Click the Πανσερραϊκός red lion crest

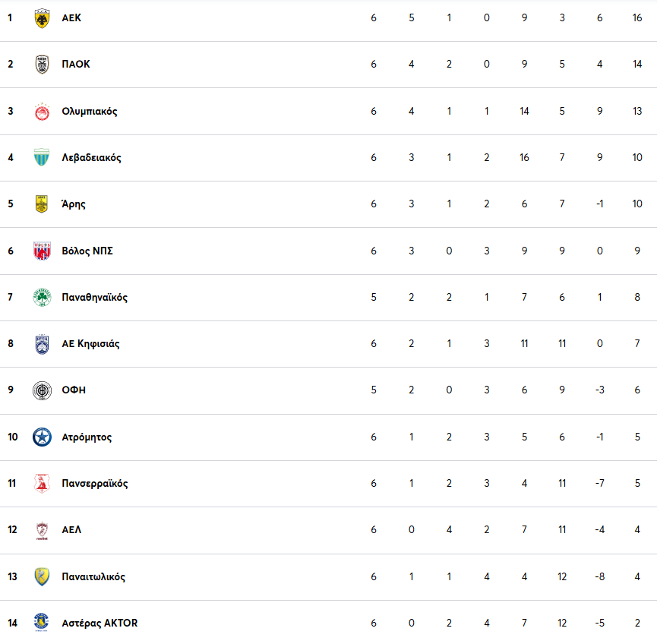click(42, 484)
